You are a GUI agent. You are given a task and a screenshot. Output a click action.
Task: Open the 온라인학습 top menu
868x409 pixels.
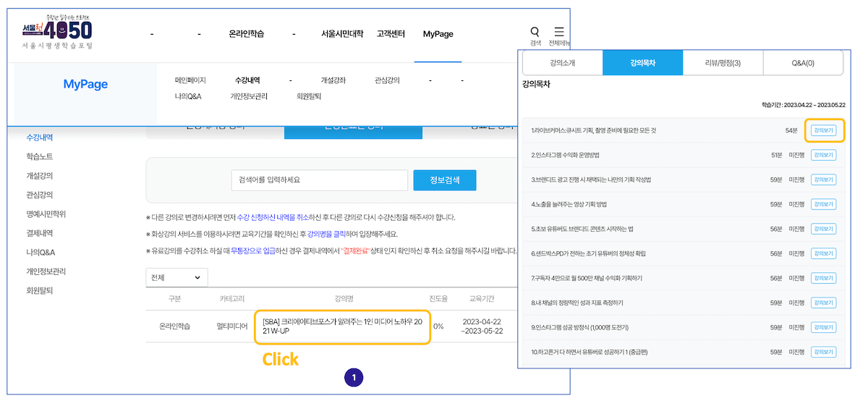point(246,34)
